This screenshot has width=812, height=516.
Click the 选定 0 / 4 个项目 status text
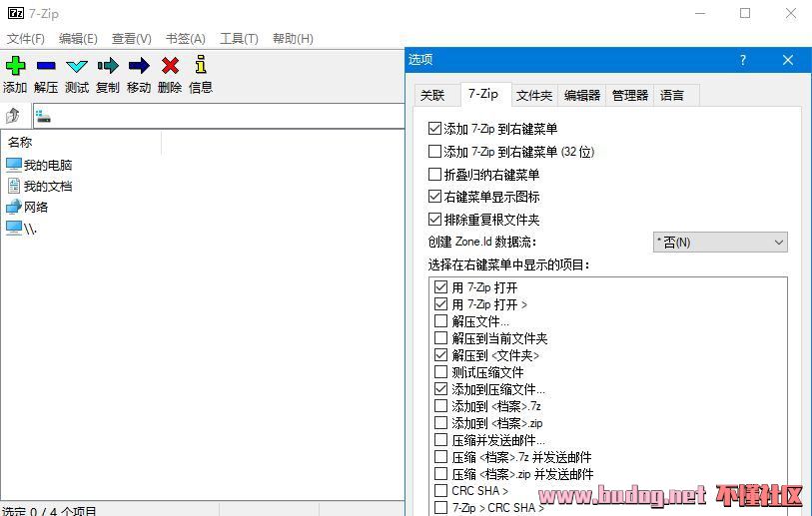[49, 511]
